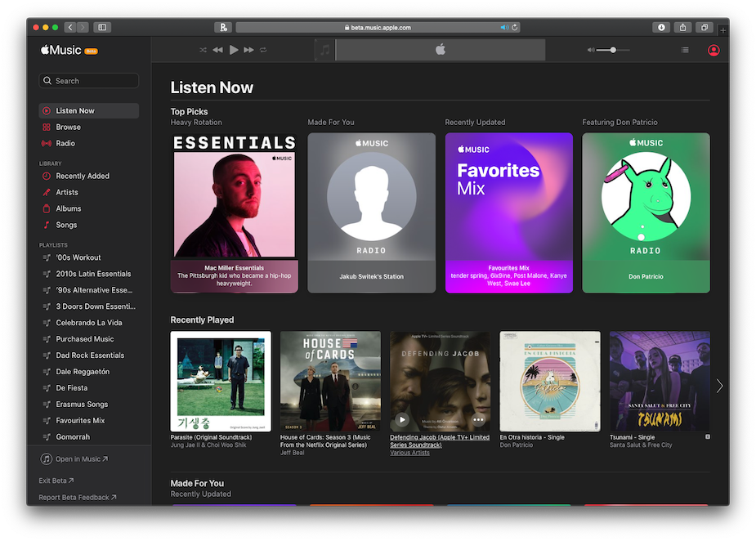Screen dimensions: 756x541
Task: Click the Search field
Action: [x=89, y=81]
